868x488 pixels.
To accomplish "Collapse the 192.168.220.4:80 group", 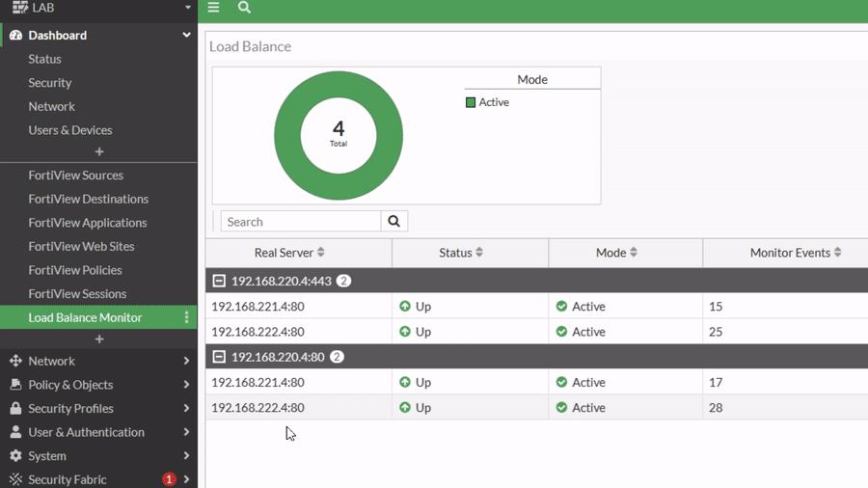I will pyautogui.click(x=219, y=356).
